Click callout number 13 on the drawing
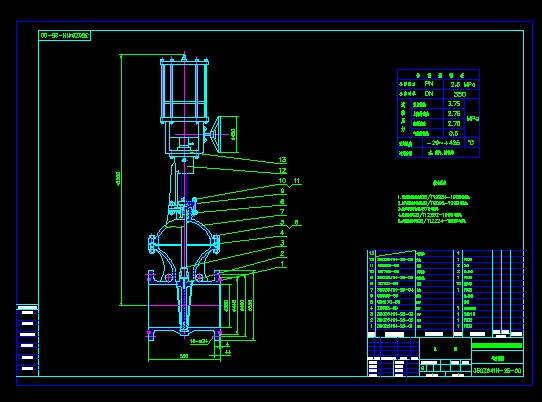The height and width of the screenshot is (402, 542). tap(282, 160)
